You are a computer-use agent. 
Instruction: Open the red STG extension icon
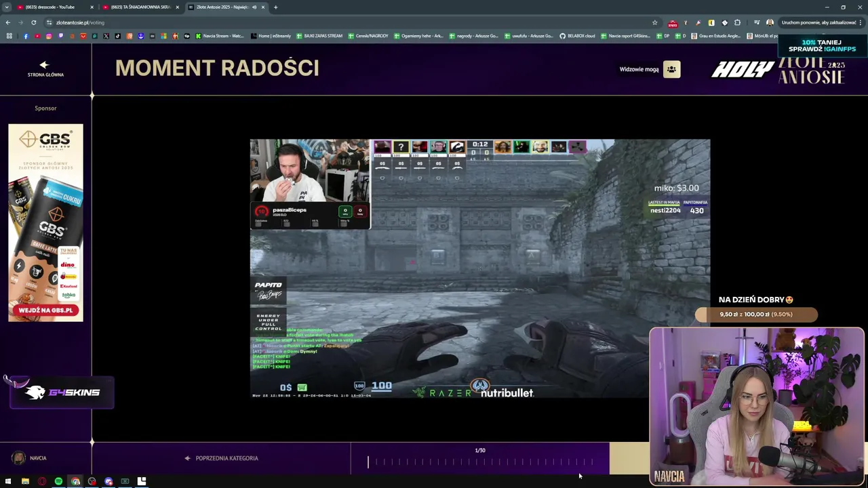coord(673,22)
